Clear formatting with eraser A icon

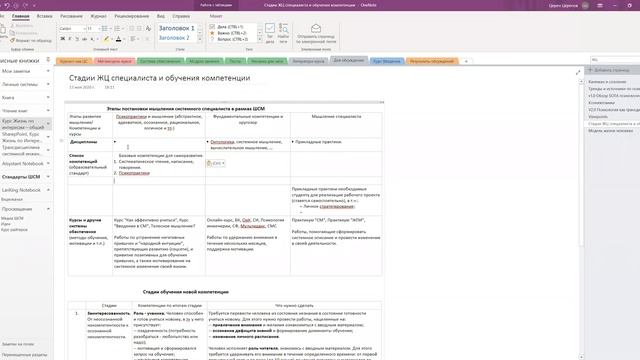click(148, 29)
